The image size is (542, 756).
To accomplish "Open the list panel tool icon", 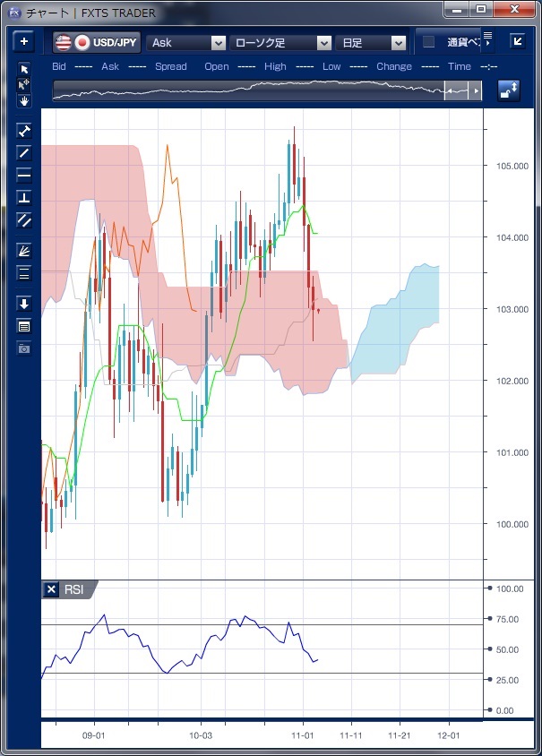I will pos(24,326).
